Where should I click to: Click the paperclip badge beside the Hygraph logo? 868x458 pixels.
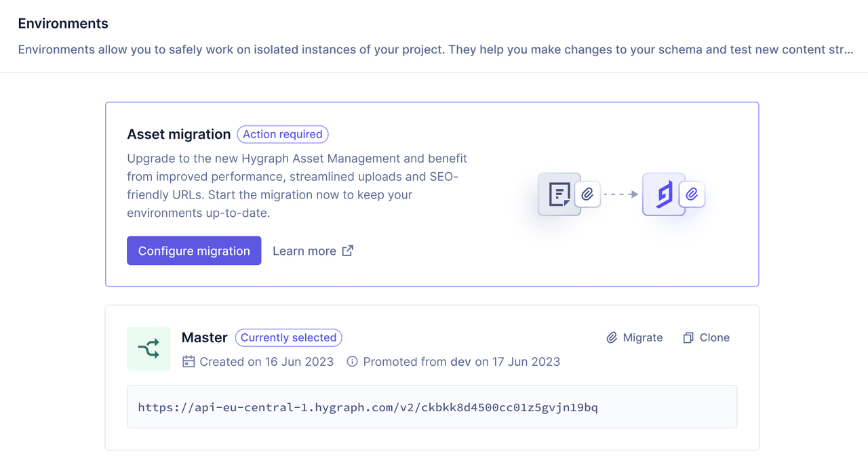(x=692, y=194)
